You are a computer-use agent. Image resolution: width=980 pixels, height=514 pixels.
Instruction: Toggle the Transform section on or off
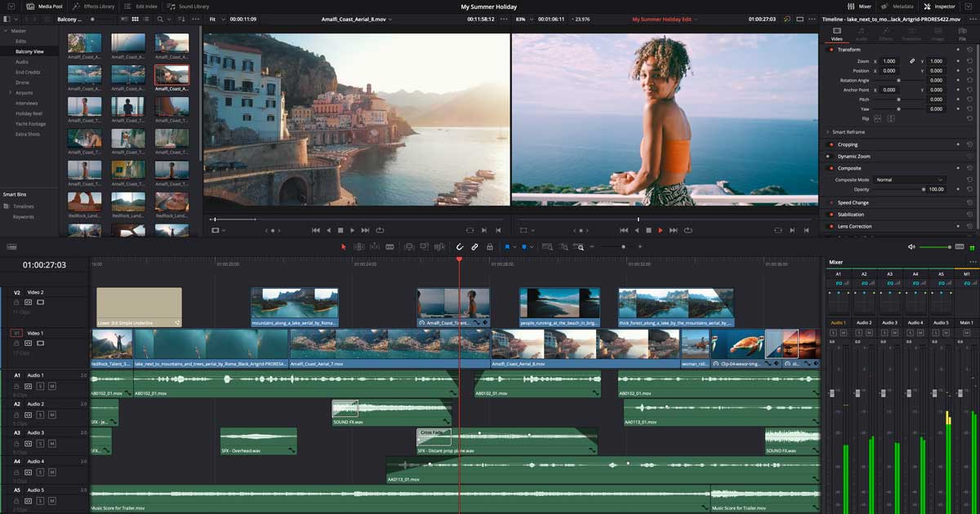tap(831, 50)
